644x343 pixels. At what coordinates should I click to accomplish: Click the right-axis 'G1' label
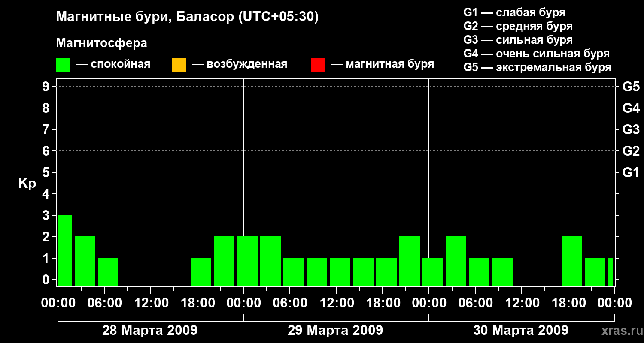pos(631,172)
